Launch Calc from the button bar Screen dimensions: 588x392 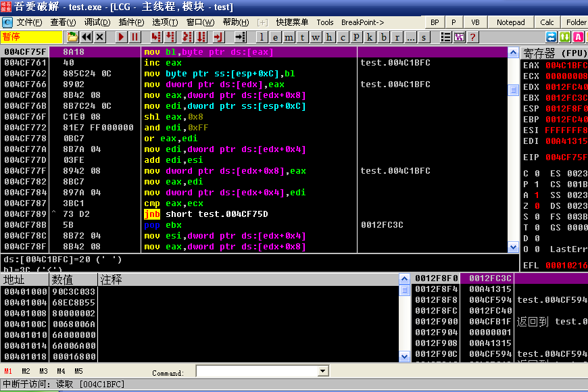point(547,22)
